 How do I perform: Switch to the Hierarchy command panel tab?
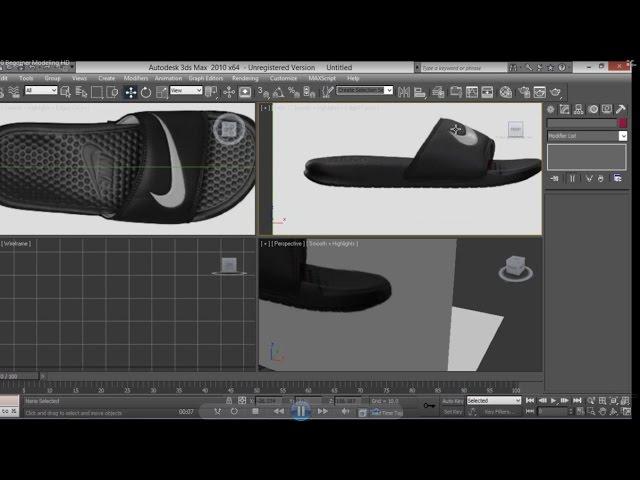(578, 109)
